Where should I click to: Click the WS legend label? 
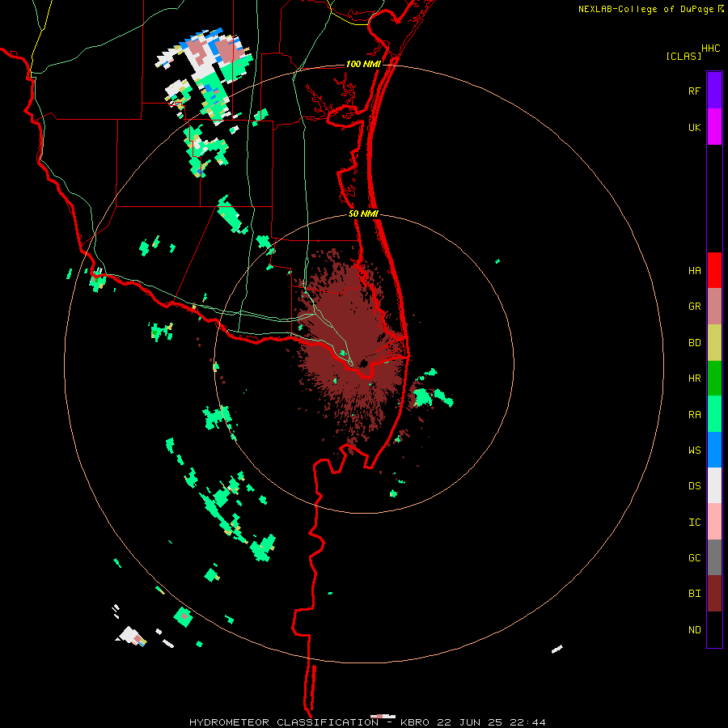click(694, 450)
